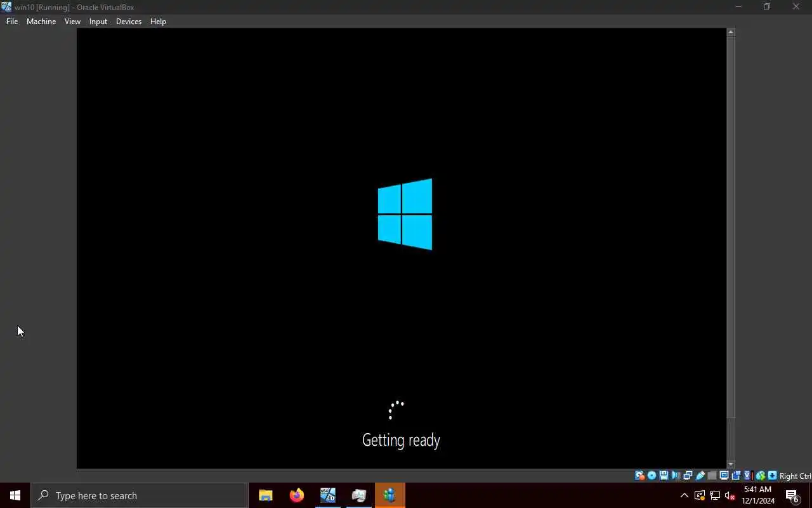The height and width of the screenshot is (508, 812).
Task: Minimize the VirtualBox window
Action: tap(738, 7)
